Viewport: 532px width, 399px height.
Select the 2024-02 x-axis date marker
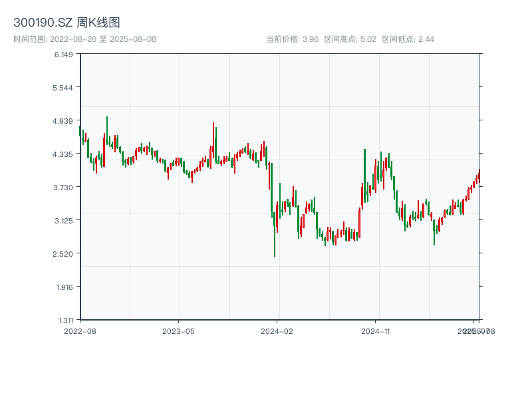277,331
